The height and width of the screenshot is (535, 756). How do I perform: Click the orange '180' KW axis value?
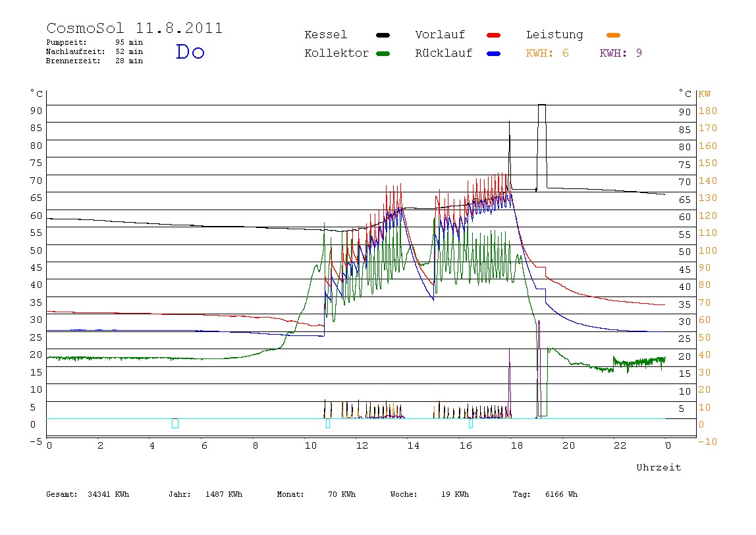coord(708,111)
